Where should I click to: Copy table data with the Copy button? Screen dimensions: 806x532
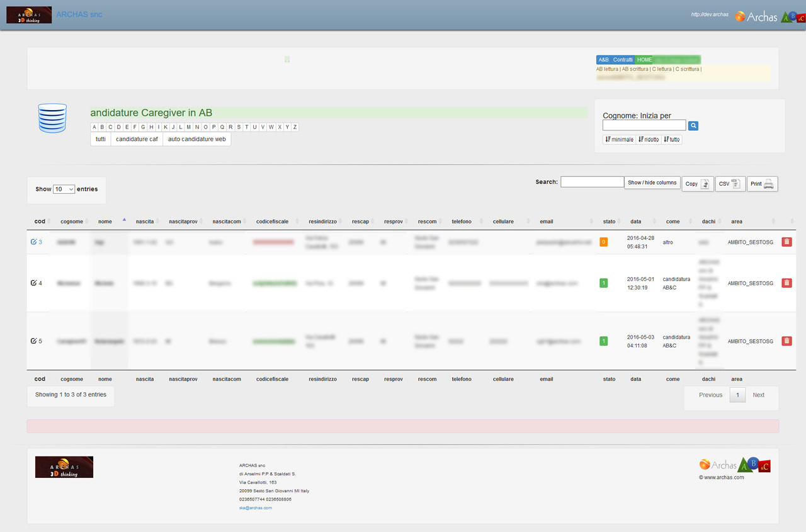click(697, 184)
